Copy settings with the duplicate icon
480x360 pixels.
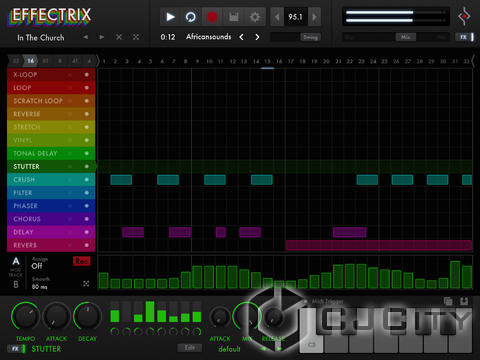click(448, 301)
